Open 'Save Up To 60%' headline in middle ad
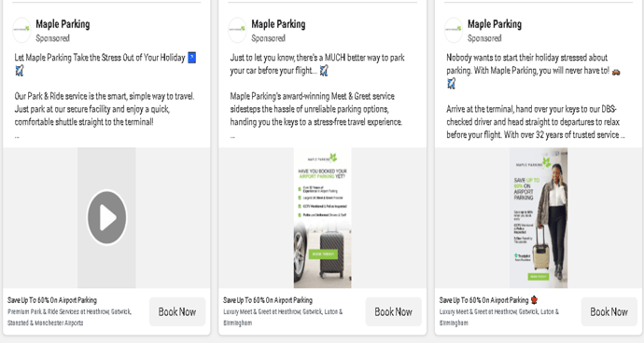 268,300
